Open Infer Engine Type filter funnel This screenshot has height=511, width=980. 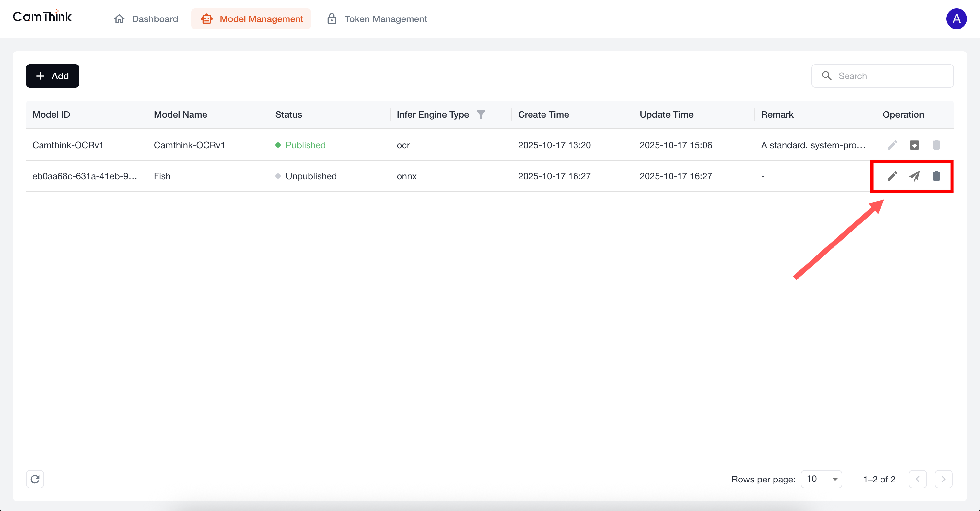[481, 114]
